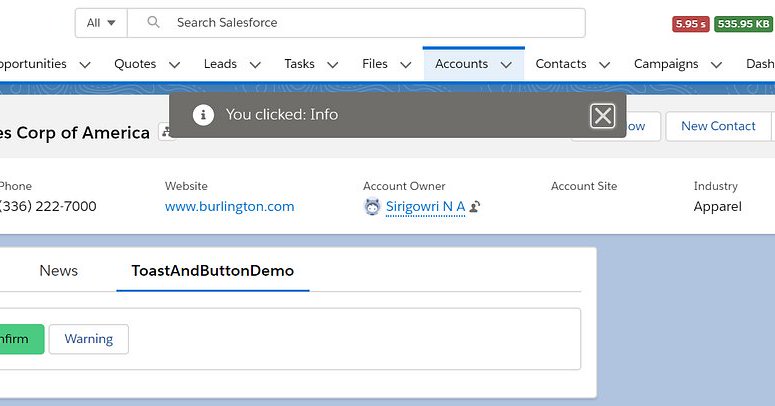Click the Account Site label
Screen dimensions: 775x406
(x=584, y=186)
